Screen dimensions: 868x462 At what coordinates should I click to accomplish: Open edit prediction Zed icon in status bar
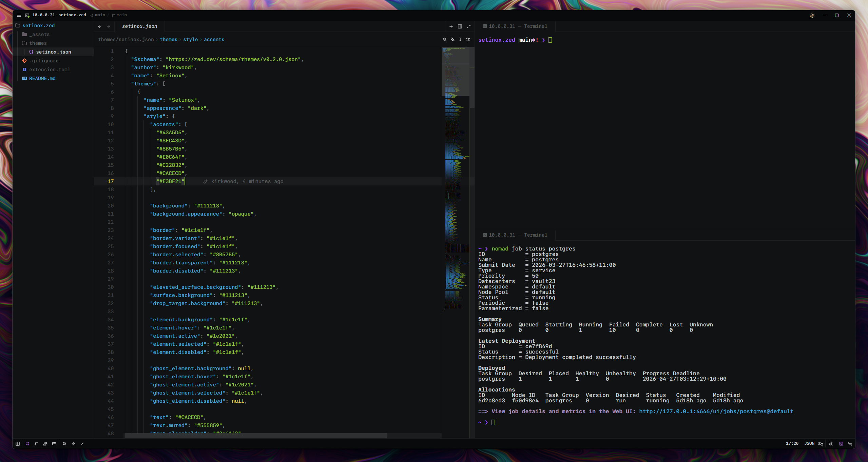[x=821, y=444]
